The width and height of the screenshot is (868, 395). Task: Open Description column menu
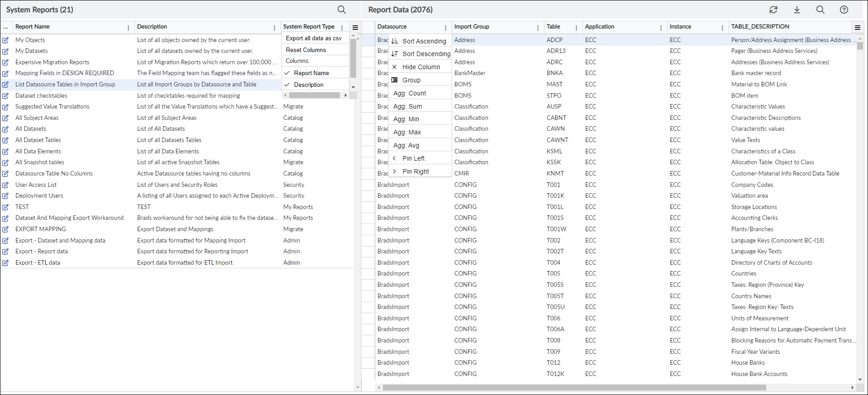click(x=274, y=28)
